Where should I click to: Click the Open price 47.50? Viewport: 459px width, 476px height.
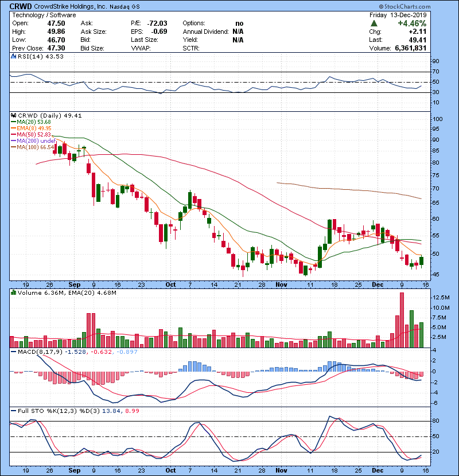click(x=56, y=24)
